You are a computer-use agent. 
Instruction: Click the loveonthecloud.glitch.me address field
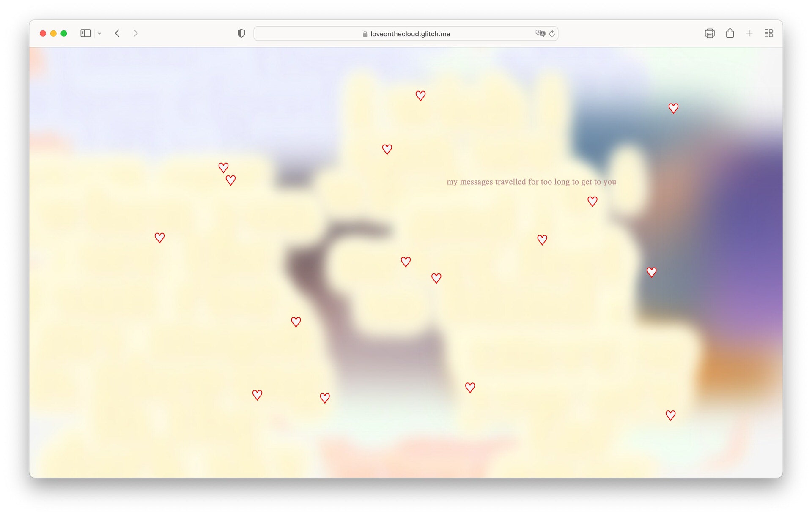409,34
